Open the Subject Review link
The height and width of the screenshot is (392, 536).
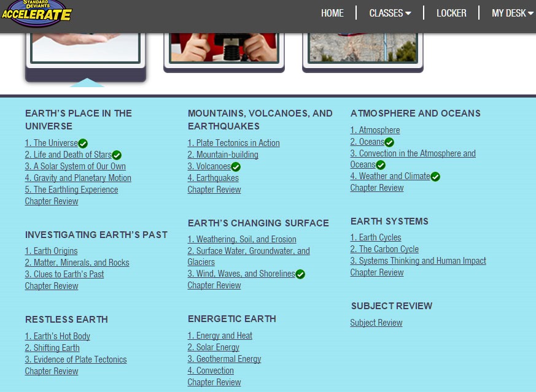376,323
